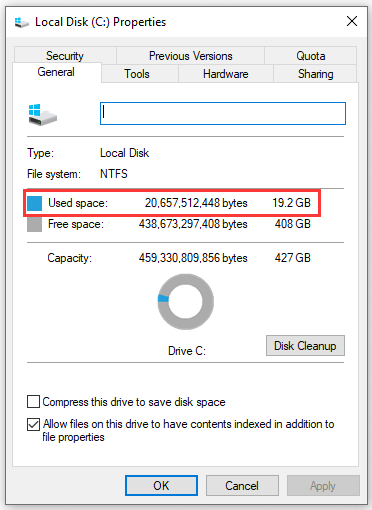Image resolution: width=372 pixels, height=510 pixels.
Task: Enable Compress this drive to save disk space
Action: (33, 402)
